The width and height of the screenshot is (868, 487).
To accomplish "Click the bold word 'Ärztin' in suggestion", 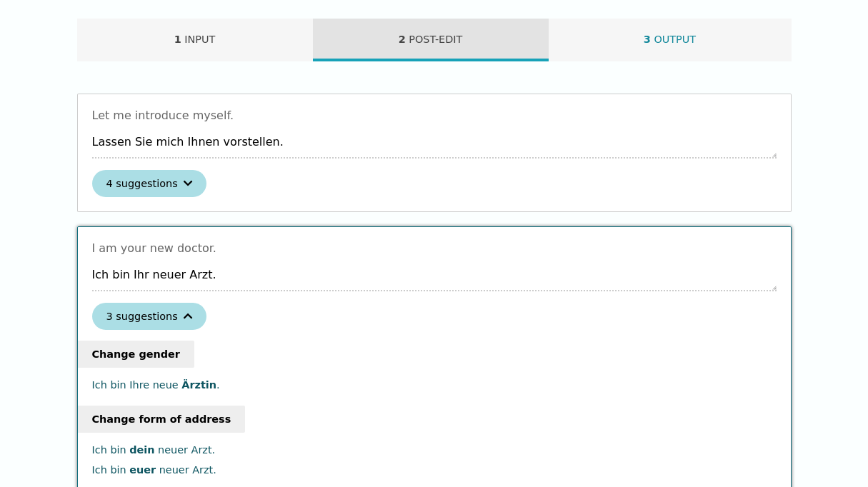I will point(199,385).
